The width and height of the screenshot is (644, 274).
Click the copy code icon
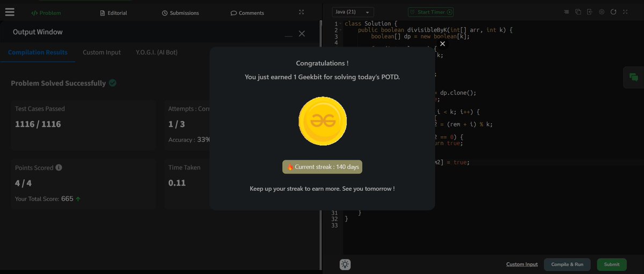pos(578,12)
